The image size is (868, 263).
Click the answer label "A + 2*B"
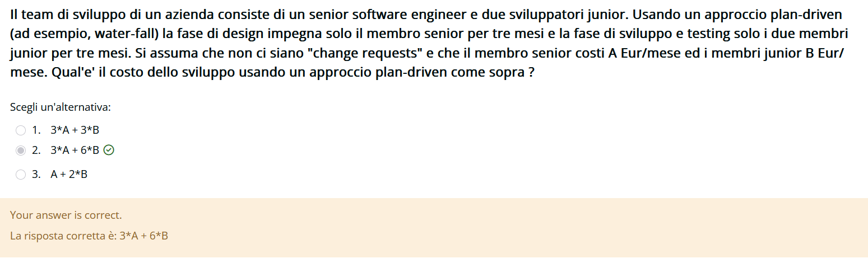[69, 175]
